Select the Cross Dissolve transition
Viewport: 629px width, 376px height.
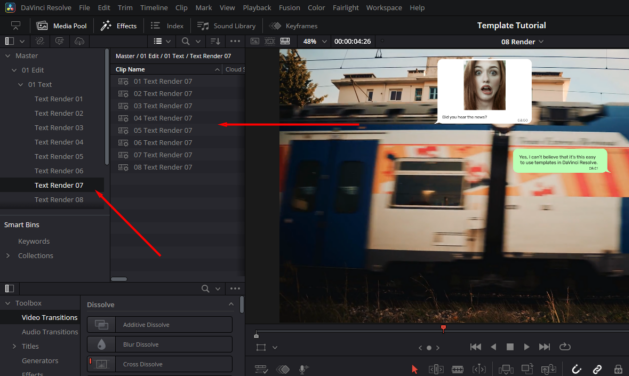[160, 364]
